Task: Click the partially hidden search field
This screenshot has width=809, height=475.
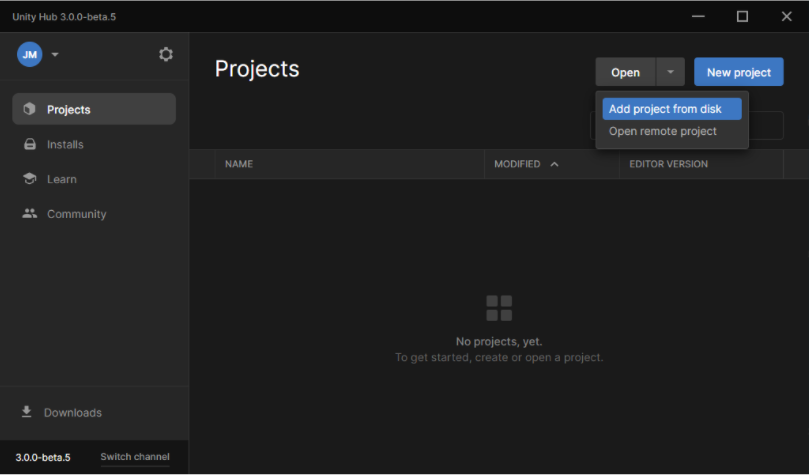Action: click(766, 125)
